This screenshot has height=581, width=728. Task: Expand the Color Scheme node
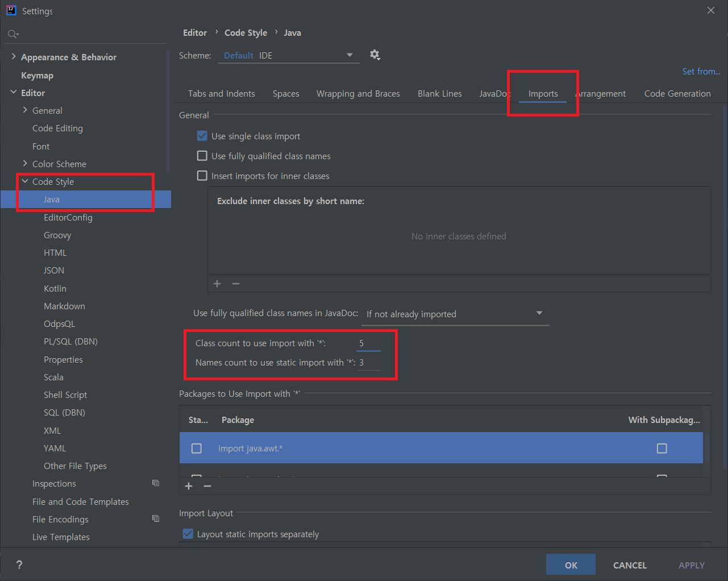pyautogui.click(x=25, y=163)
